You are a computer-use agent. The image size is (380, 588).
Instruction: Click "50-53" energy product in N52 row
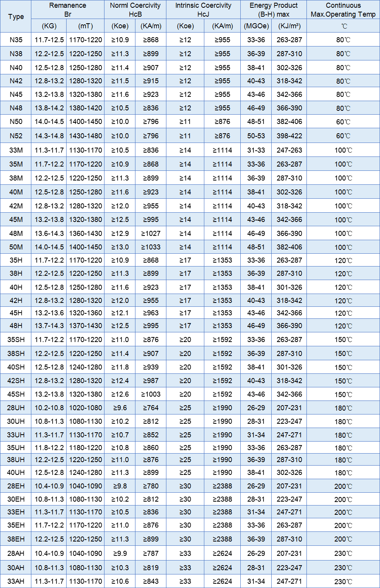coord(256,136)
